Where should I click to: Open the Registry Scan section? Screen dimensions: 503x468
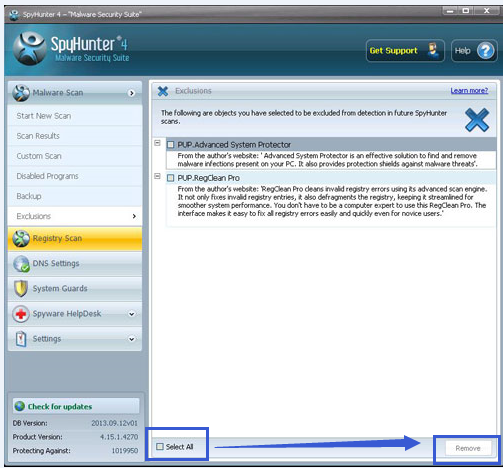75,239
